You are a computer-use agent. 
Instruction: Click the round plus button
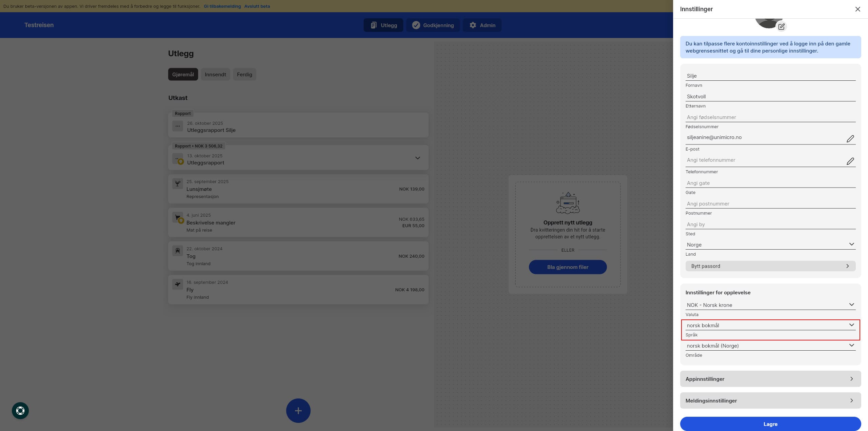coord(298,411)
